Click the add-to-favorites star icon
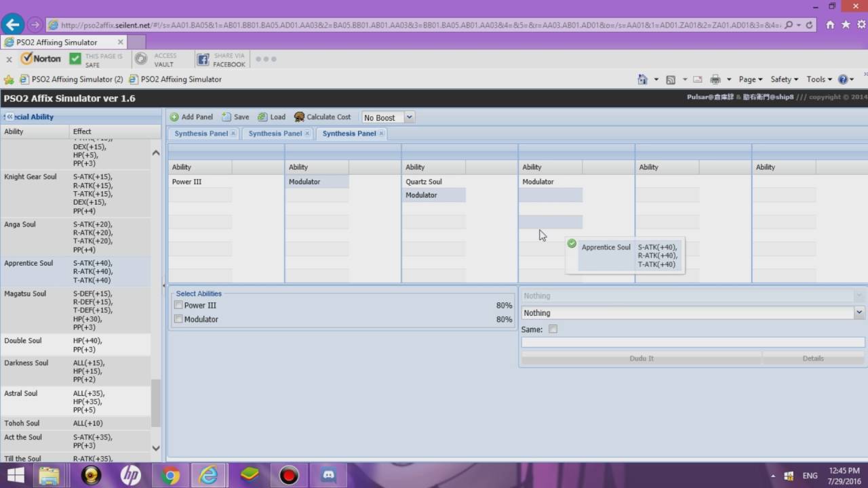 (x=9, y=79)
